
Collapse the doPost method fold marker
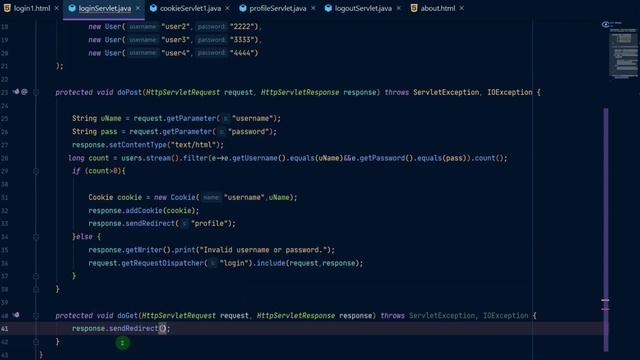click(36, 92)
